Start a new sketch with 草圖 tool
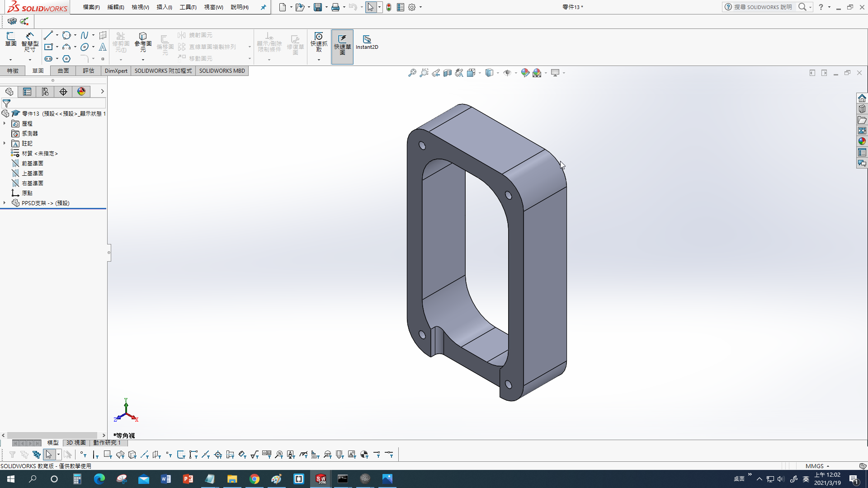 pyautogui.click(x=10, y=39)
